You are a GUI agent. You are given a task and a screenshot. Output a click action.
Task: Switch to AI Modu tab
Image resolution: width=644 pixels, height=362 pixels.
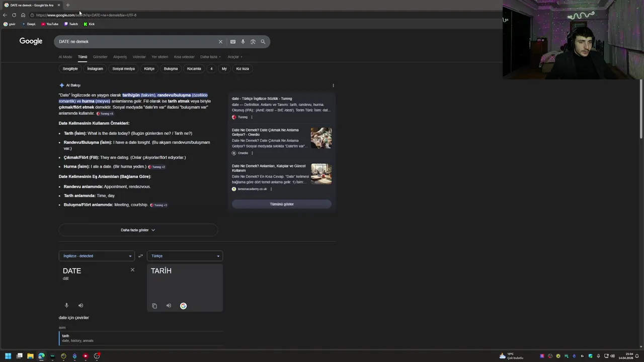[x=65, y=57]
